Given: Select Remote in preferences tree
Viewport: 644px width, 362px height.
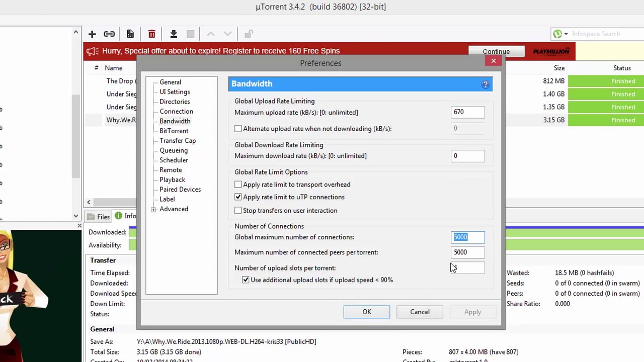Looking at the screenshot, I should (x=171, y=170).
